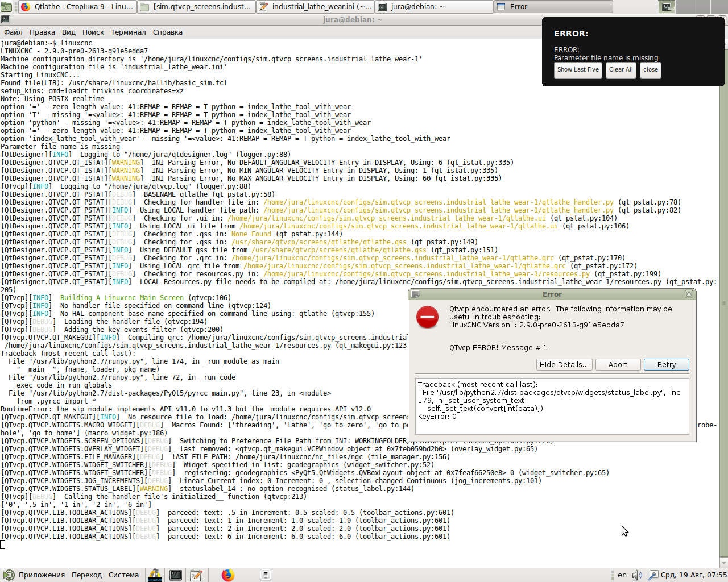The image size is (728, 582).
Task: Open the Вид menu
Action: [x=69, y=32]
